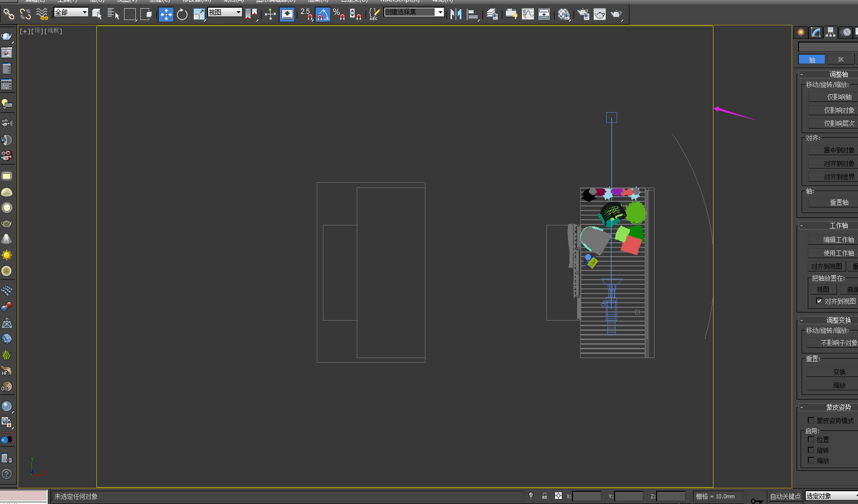Viewport: 858px width, 504px height.
Task: Click the 仅影响对象 button
Action: 833,110
